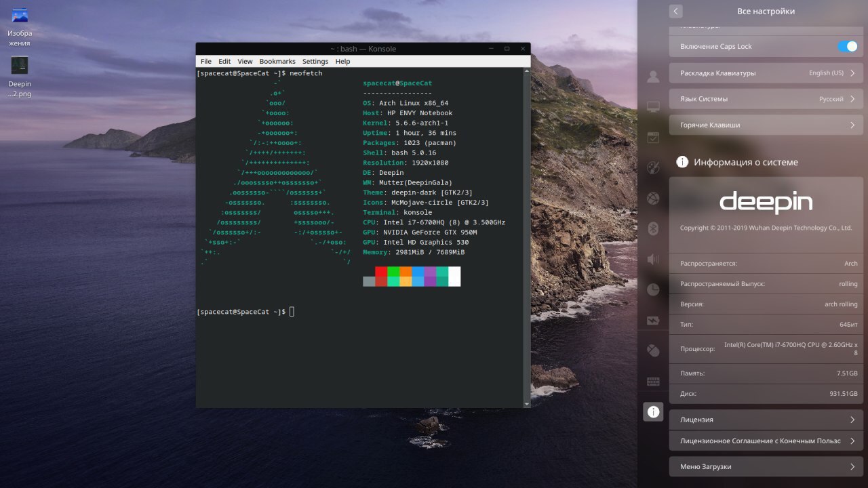Screen dimensions: 868x488
Task: Click the white block in neofetch palette
Action: tap(454, 276)
